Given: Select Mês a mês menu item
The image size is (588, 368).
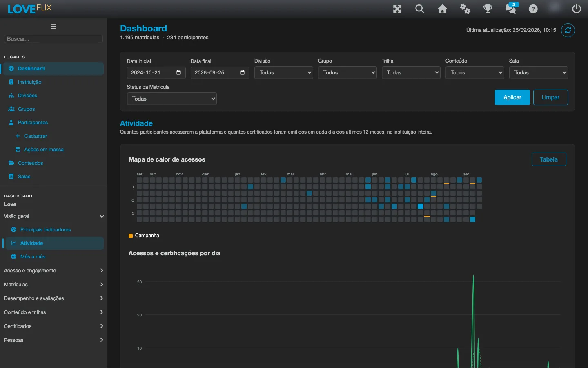Looking at the screenshot, I should coord(33,257).
